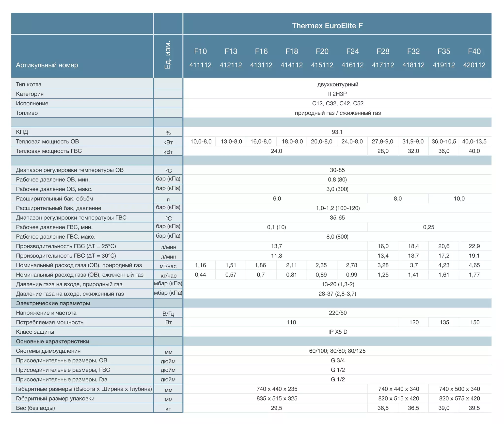Select the 740 x 500 x 340 dimensions cell
Screen dimensions: 504x424
point(459,389)
